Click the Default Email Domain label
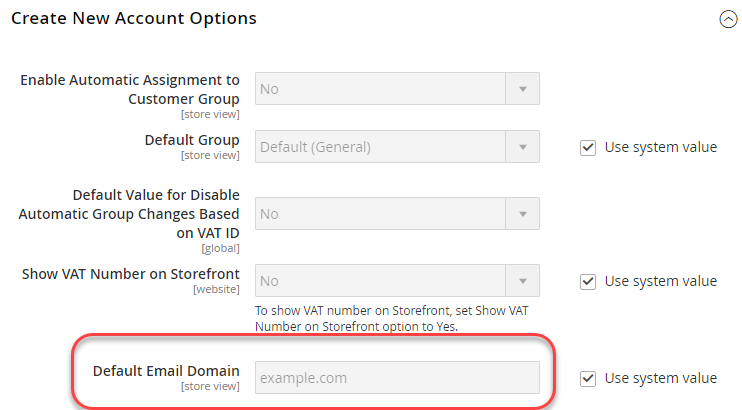 click(166, 371)
